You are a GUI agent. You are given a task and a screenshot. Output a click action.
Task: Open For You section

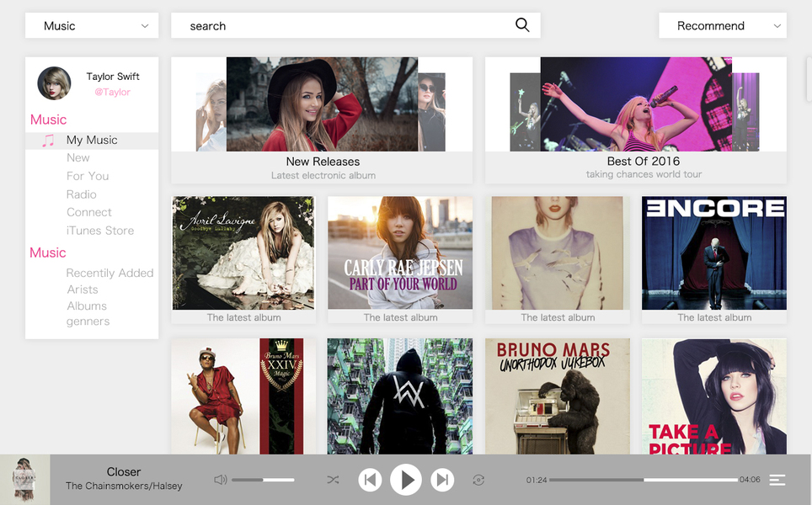tap(88, 176)
